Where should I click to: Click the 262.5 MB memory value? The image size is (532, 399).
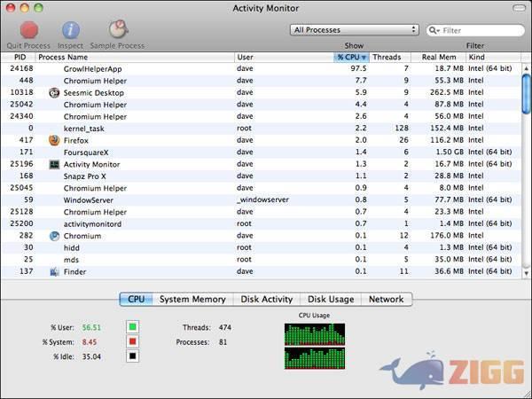click(447, 92)
